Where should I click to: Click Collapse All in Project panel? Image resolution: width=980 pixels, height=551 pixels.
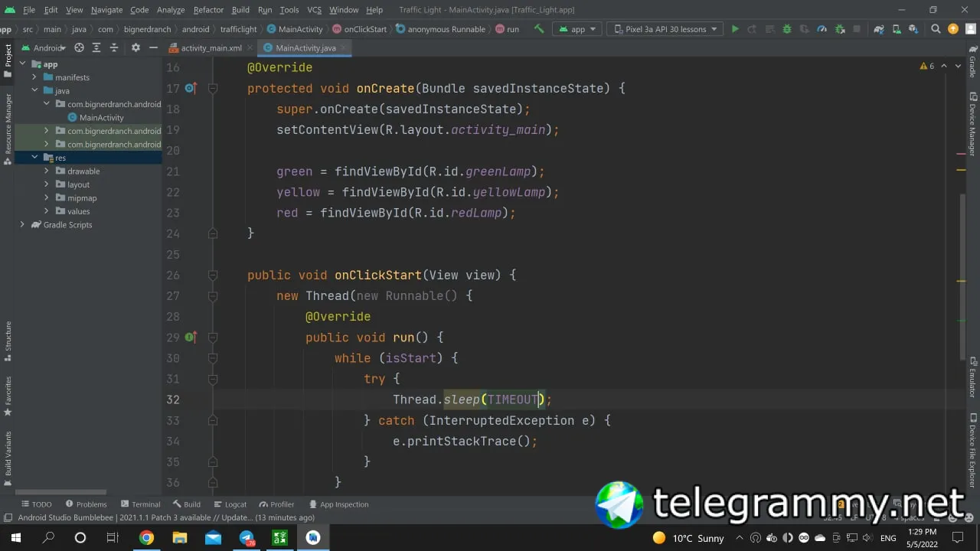pyautogui.click(x=114, y=47)
